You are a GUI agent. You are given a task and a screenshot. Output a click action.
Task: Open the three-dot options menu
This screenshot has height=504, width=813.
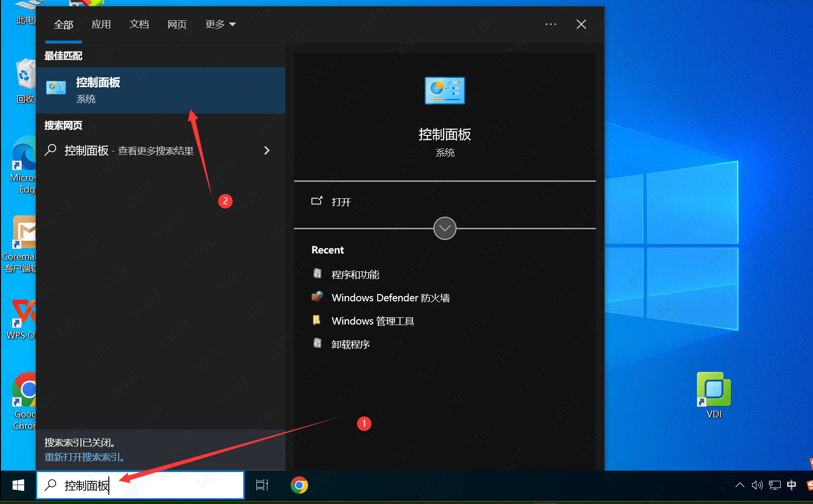coord(550,24)
